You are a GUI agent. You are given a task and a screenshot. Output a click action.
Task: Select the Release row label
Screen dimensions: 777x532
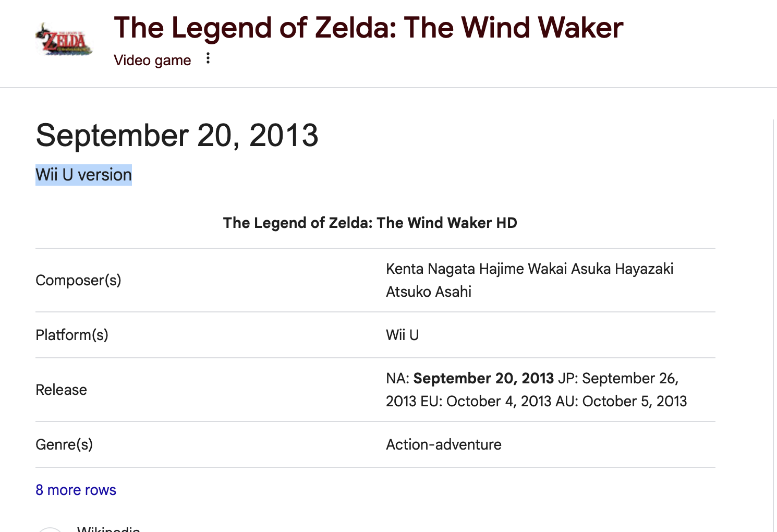pyautogui.click(x=61, y=390)
